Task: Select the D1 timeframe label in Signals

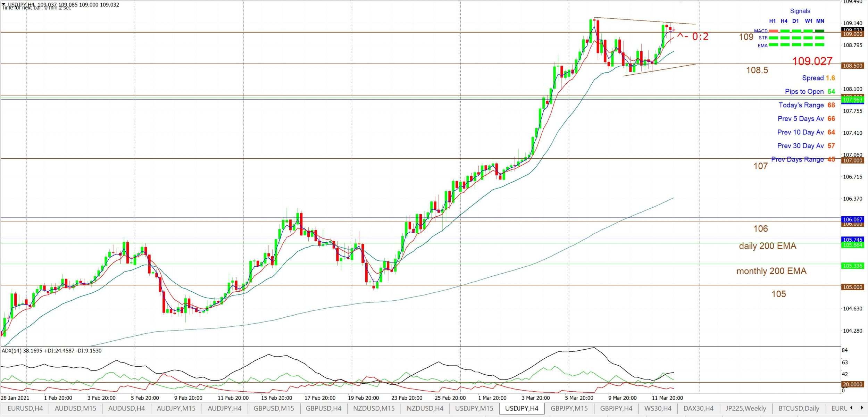Action: pyautogui.click(x=795, y=21)
